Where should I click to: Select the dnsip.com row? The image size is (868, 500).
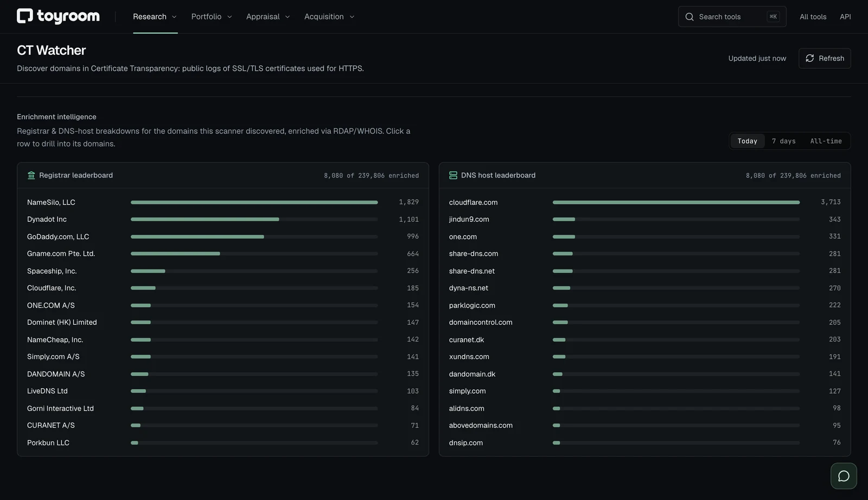tap(645, 443)
